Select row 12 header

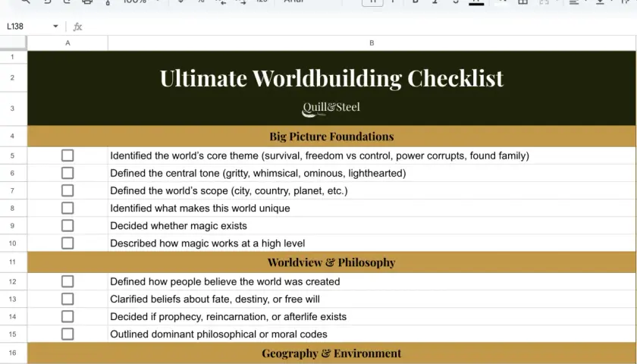point(13,281)
